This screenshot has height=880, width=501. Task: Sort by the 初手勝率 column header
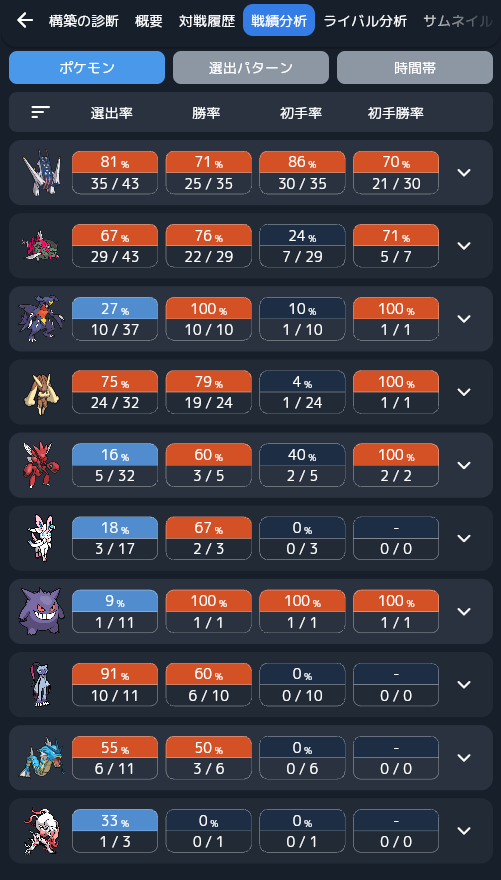(396, 113)
